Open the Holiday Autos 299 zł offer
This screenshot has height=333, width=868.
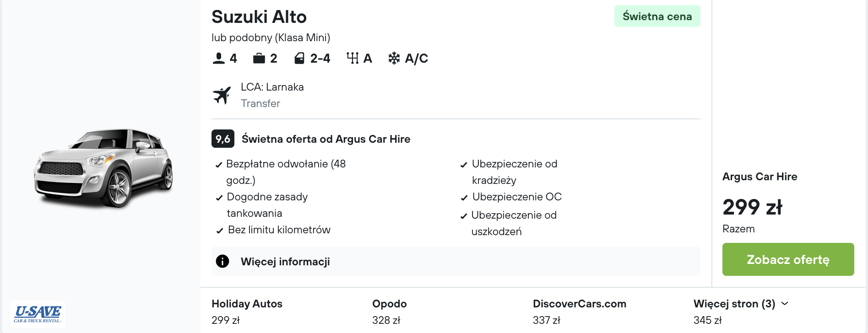247,312
